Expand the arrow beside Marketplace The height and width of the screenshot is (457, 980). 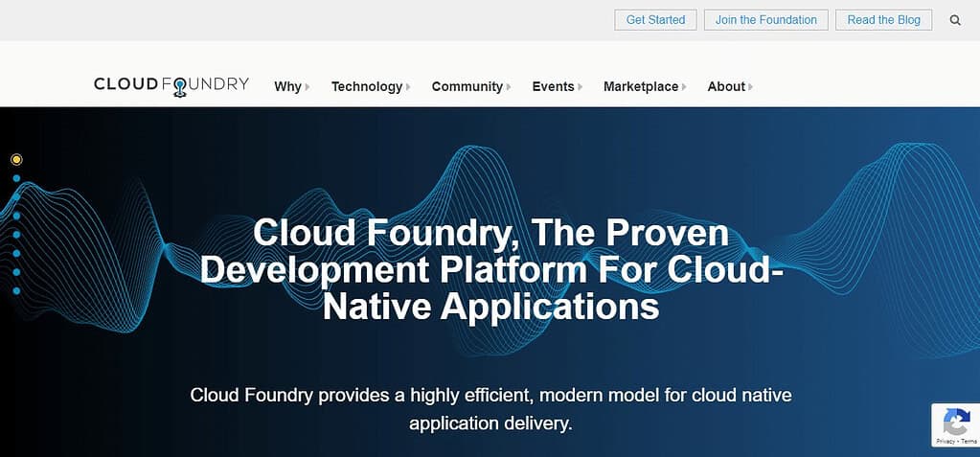[684, 87]
